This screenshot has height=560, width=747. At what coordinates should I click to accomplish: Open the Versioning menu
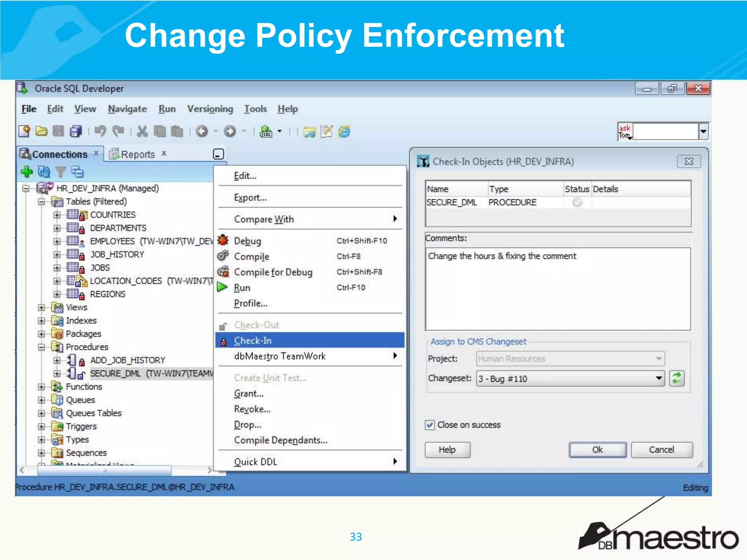click(x=210, y=109)
